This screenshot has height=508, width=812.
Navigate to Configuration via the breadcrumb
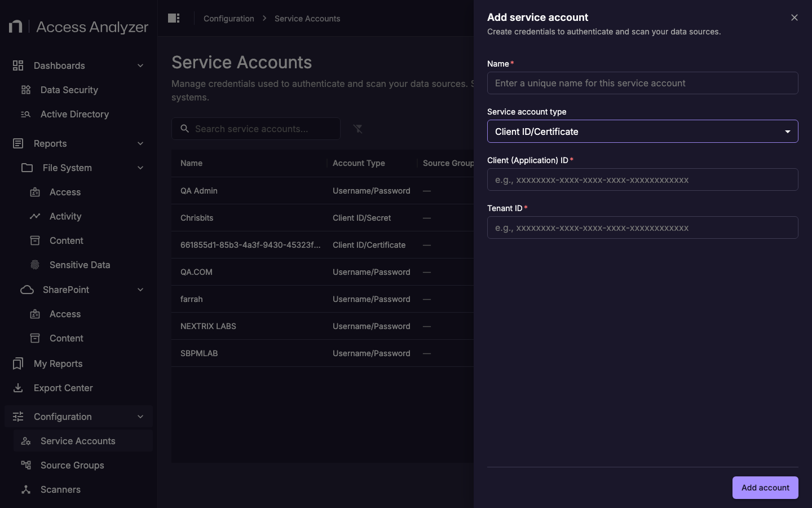click(228, 18)
